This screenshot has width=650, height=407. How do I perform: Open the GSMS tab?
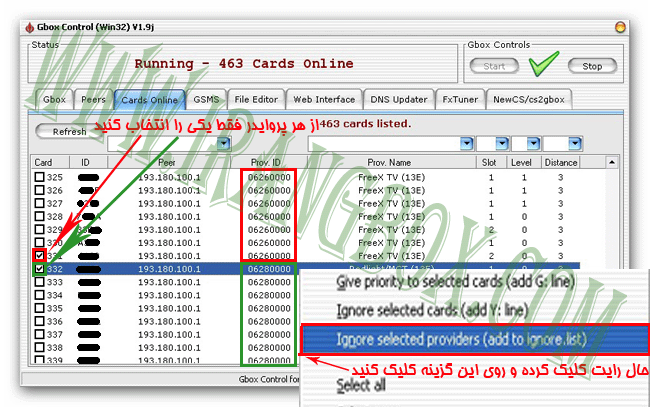point(206,99)
